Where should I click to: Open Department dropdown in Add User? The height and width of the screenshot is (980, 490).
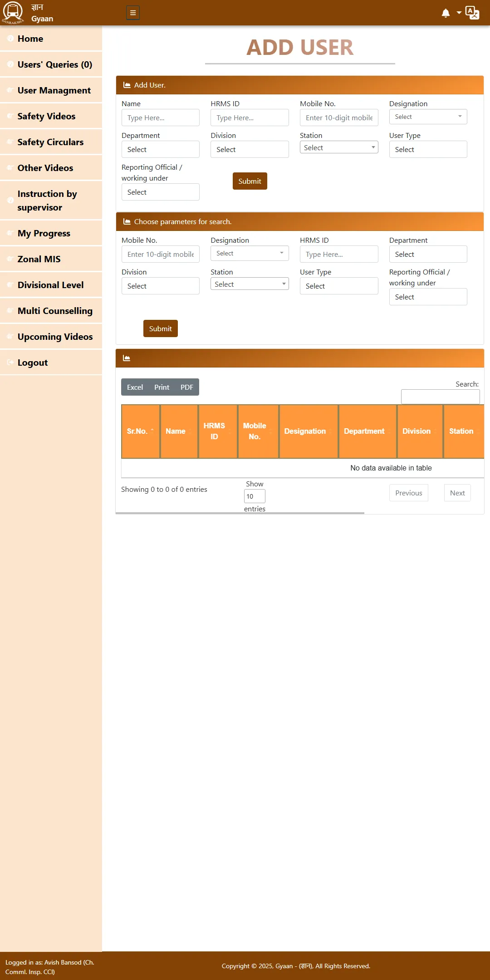(x=161, y=149)
